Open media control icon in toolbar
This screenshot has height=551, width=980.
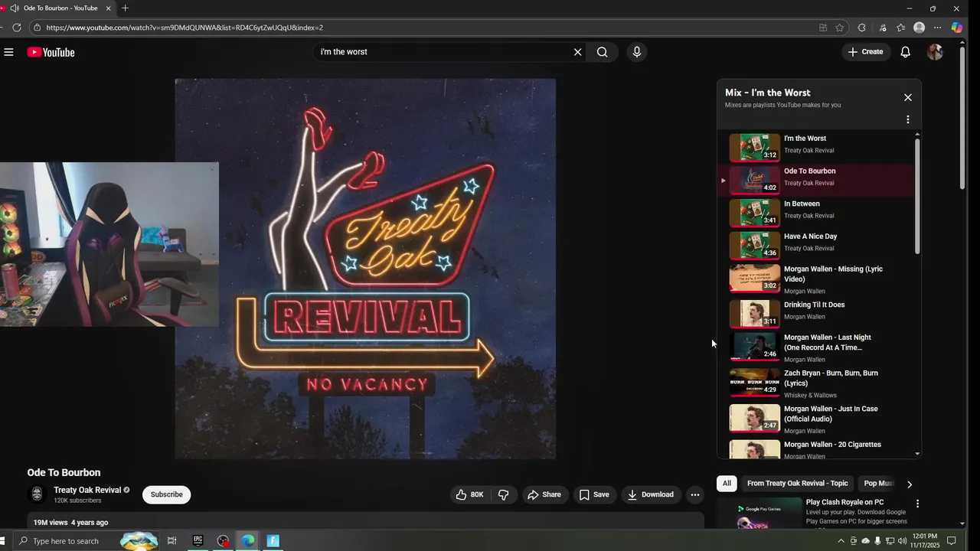pyautogui.click(x=883, y=28)
